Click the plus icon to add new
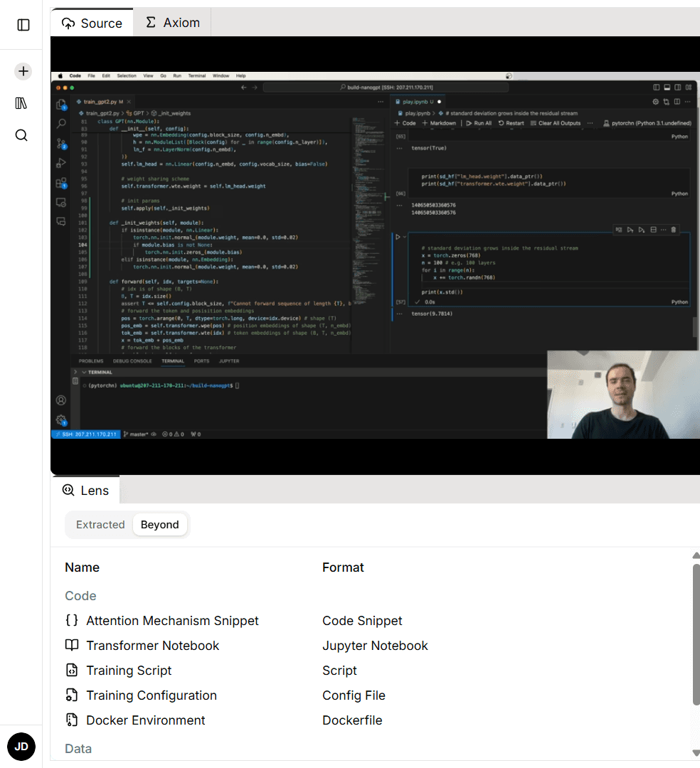700x768 pixels. pos(23,72)
